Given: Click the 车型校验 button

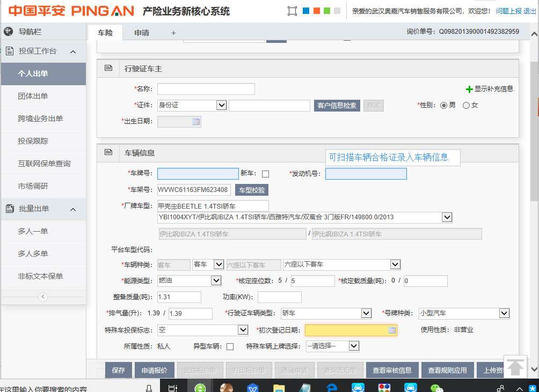Looking at the screenshot, I should coord(251,190).
